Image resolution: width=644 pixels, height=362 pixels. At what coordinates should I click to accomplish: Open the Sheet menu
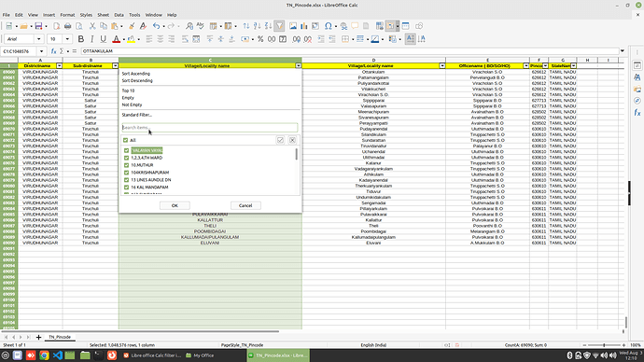click(103, 15)
